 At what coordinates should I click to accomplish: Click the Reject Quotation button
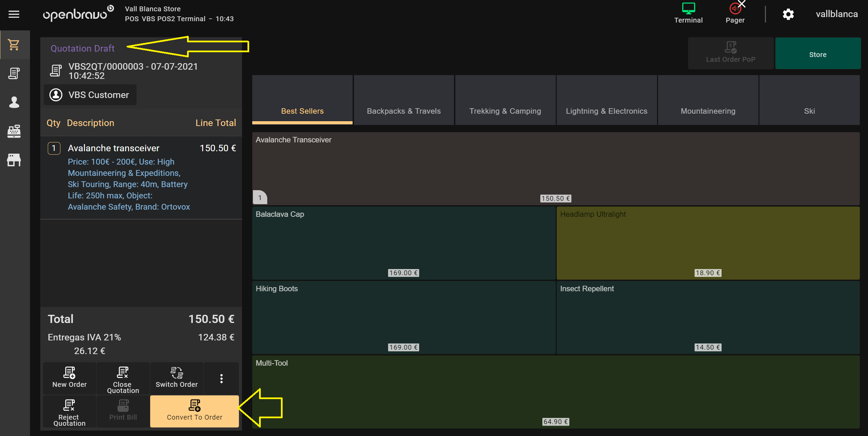(x=69, y=412)
